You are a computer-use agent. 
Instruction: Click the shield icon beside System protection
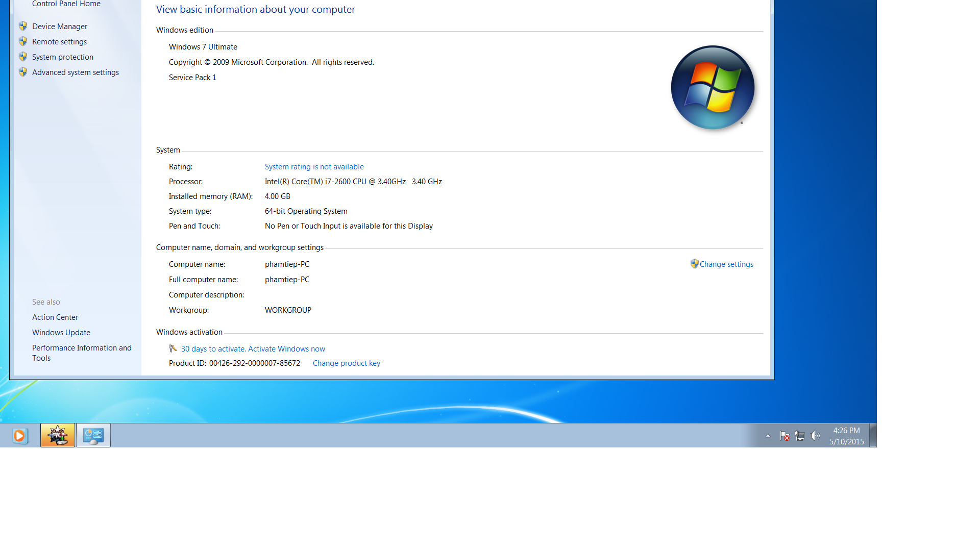23,57
